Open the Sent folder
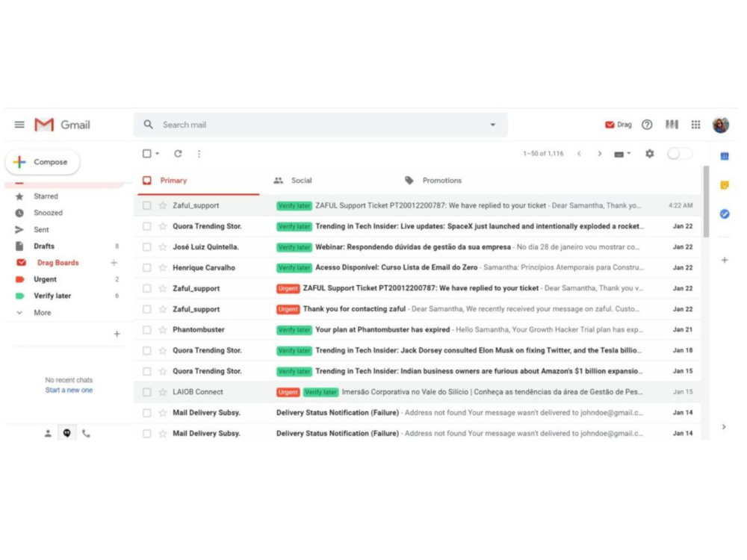 (41, 229)
